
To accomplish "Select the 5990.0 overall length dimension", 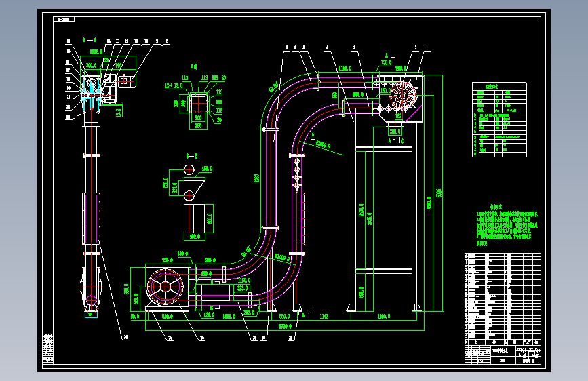I will [285, 327].
